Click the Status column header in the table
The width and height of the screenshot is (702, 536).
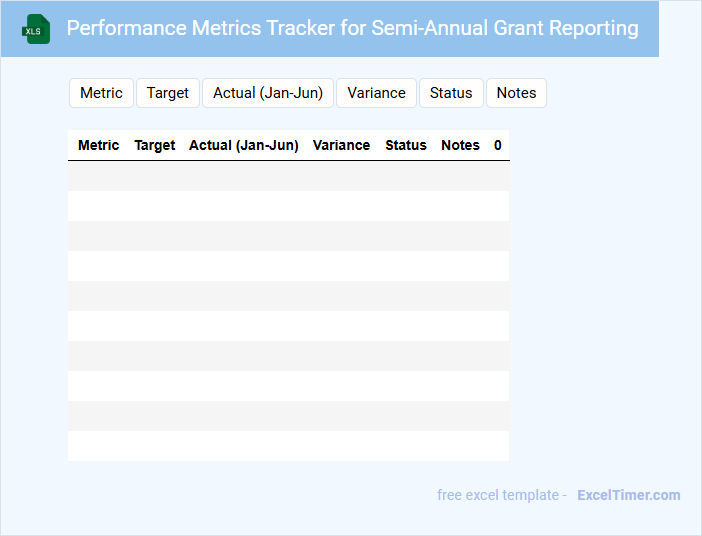(406, 145)
